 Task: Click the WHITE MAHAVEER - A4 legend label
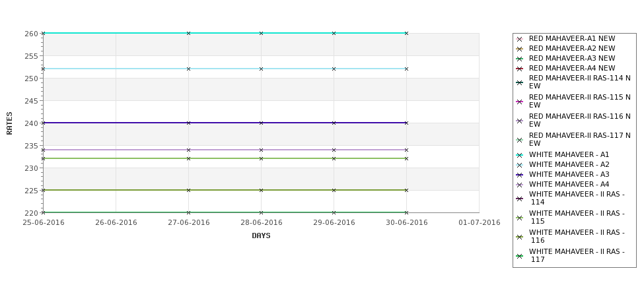click(569, 185)
